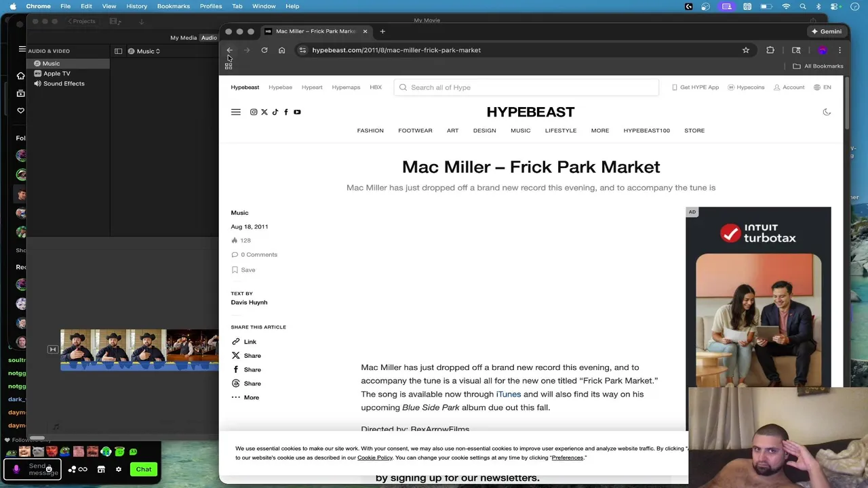Share the article on Facebook
Image resolution: width=868 pixels, height=488 pixels.
click(246, 370)
